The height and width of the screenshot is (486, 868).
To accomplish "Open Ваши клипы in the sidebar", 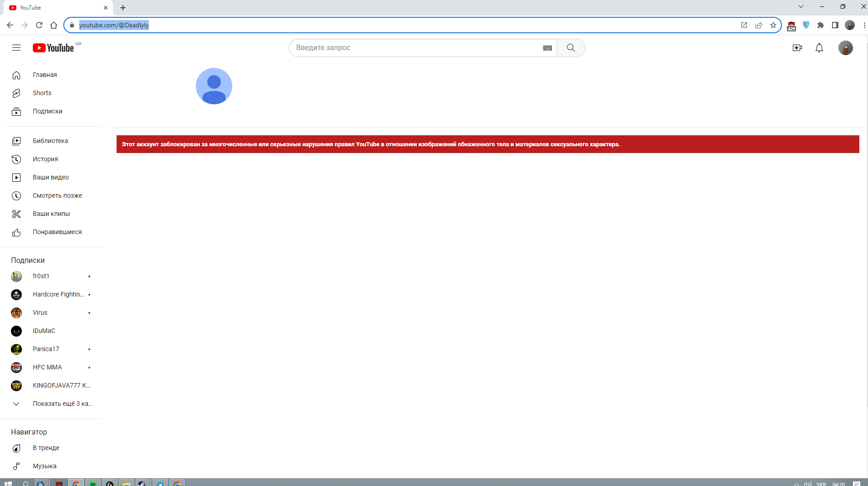I will click(51, 214).
